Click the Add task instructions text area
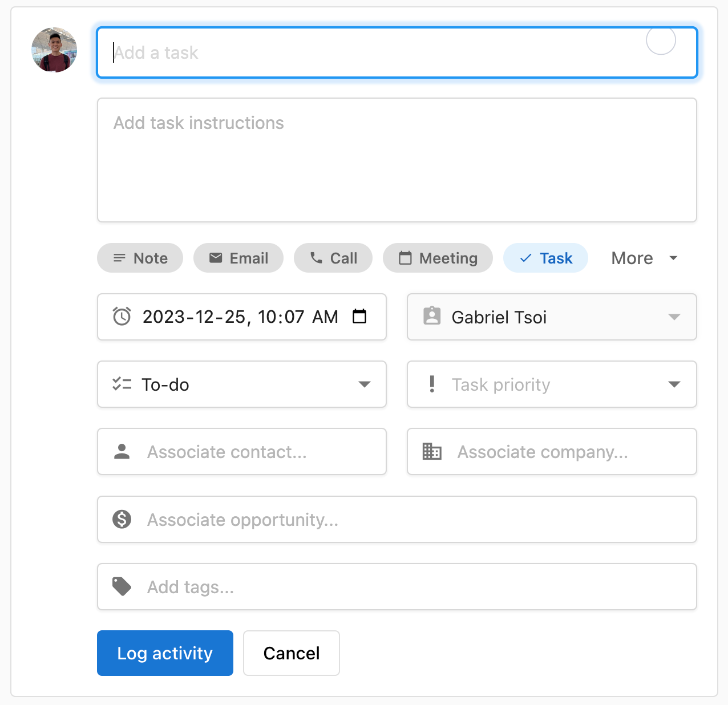The height and width of the screenshot is (705, 728). point(397,160)
